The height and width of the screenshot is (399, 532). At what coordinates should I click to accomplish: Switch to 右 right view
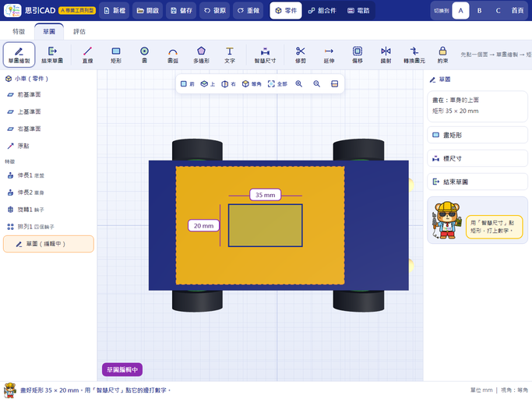pos(229,84)
